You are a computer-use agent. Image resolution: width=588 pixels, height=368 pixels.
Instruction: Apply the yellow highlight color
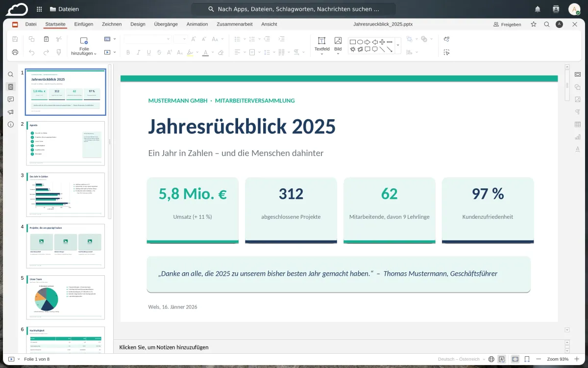click(x=190, y=52)
